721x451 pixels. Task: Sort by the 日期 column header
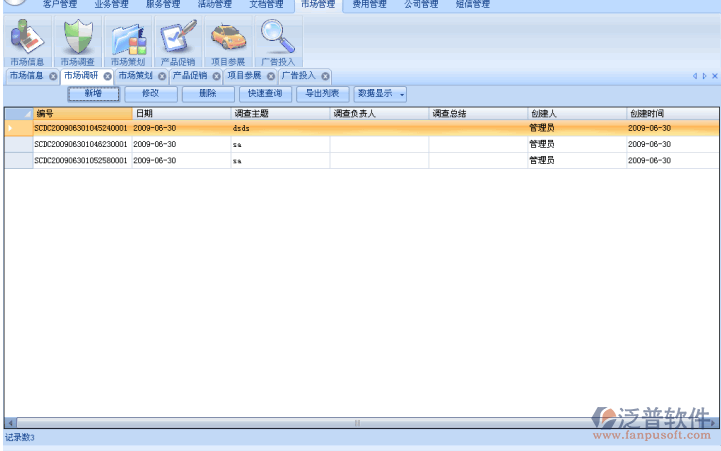[182, 114]
